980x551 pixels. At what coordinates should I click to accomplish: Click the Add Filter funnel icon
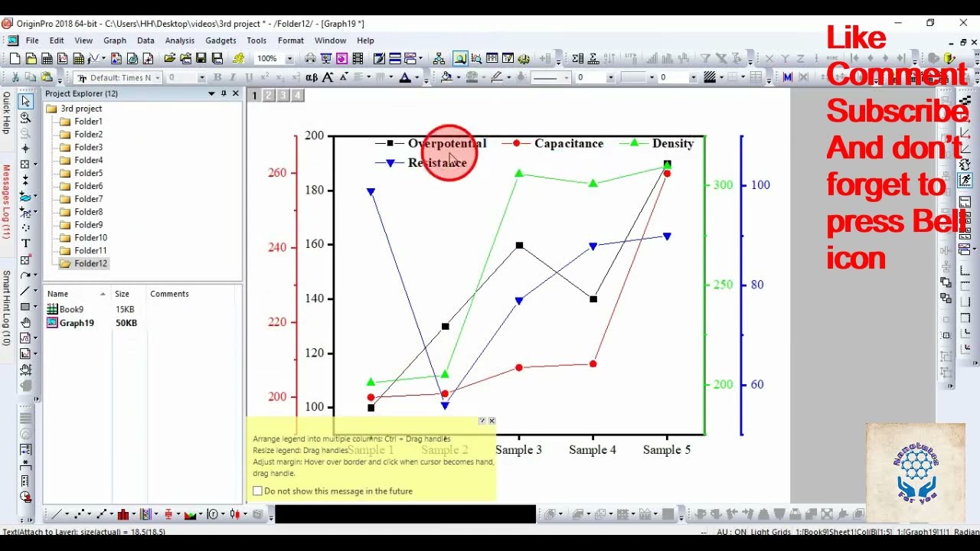click(705, 58)
